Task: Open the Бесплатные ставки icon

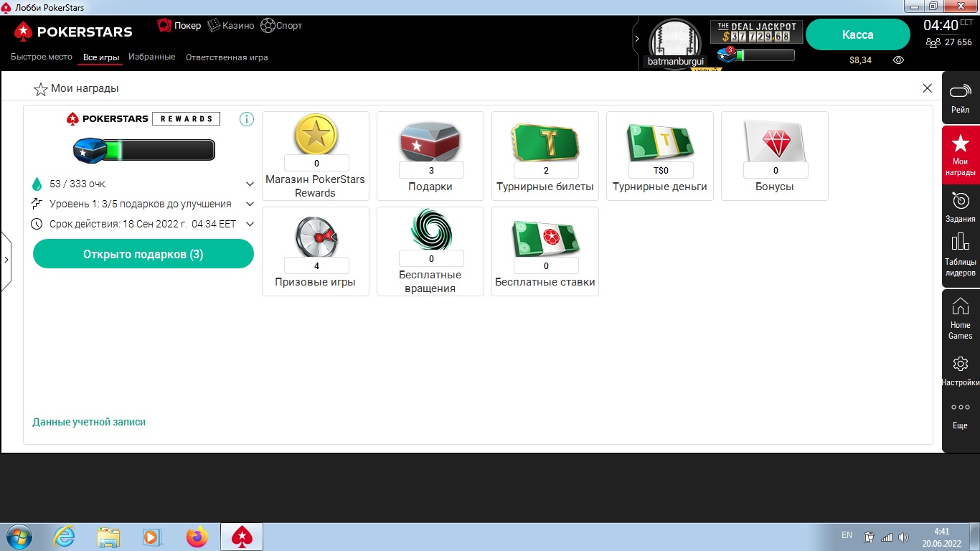Action: coord(545,237)
